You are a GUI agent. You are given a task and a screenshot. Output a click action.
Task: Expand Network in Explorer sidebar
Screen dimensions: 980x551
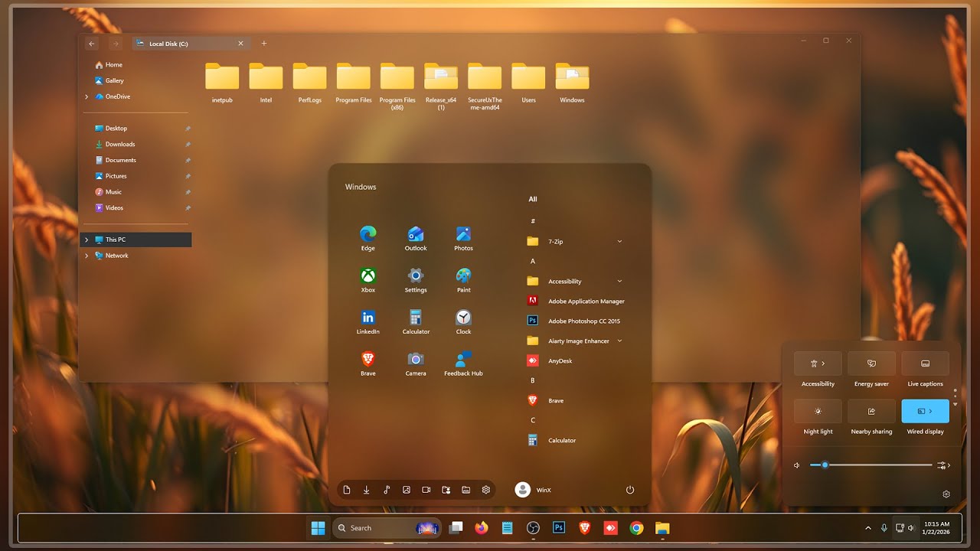pos(87,256)
